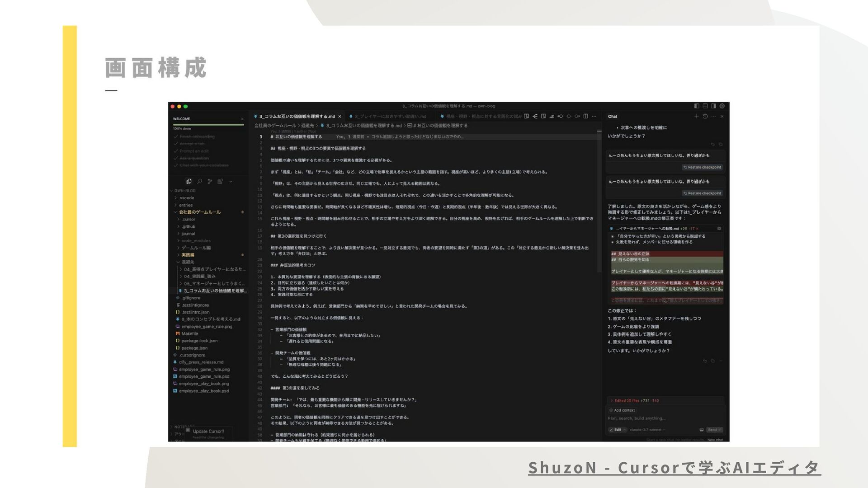Open the settings gear icon in title bar
868x488 pixels.
coord(722,106)
